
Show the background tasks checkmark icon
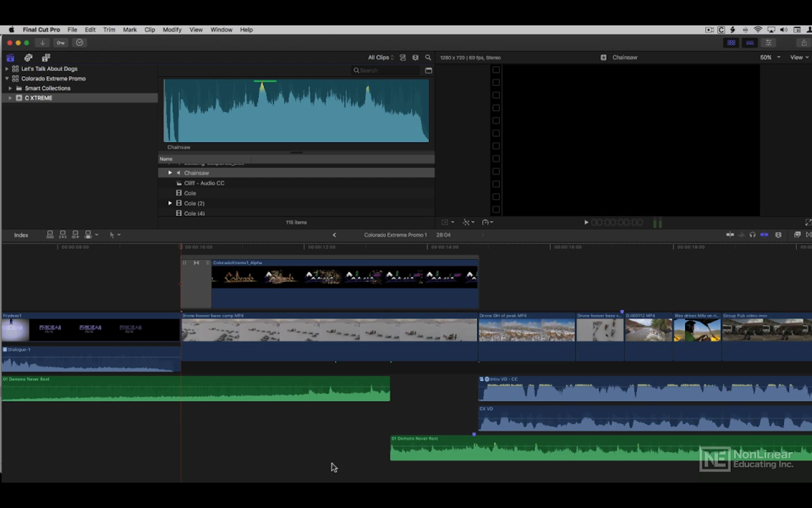coord(79,43)
